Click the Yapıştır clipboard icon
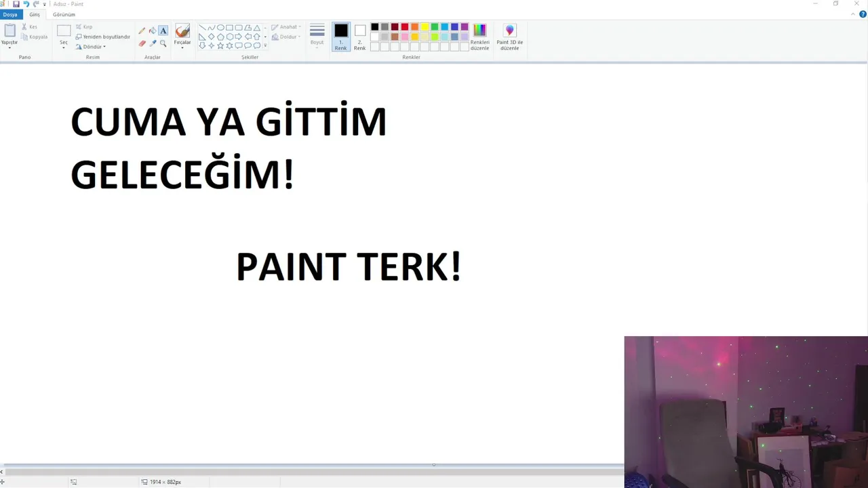 [x=9, y=30]
